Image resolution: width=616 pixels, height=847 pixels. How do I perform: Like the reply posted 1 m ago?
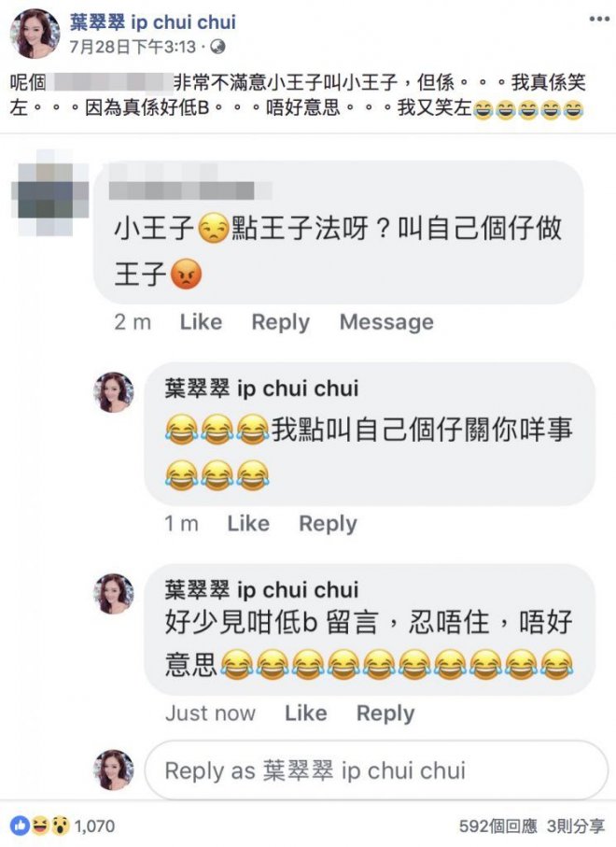click(248, 524)
